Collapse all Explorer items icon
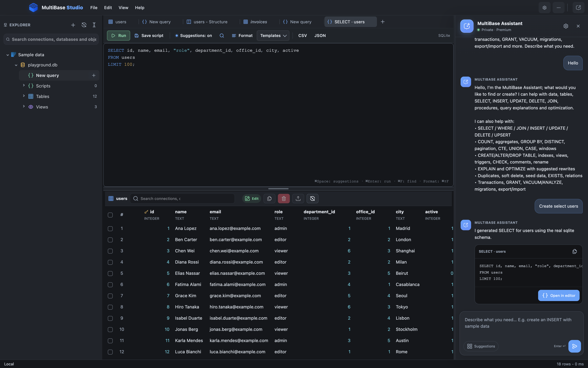 pos(94,25)
